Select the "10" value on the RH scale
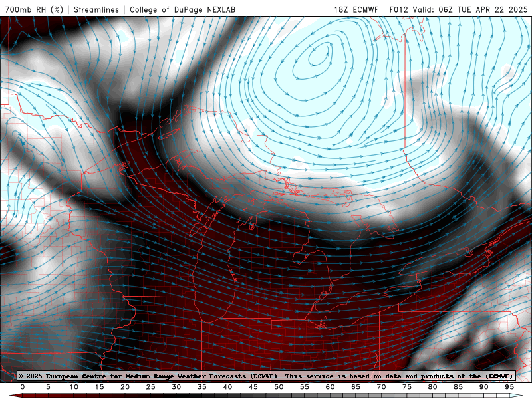532x399 pixels. click(74, 387)
